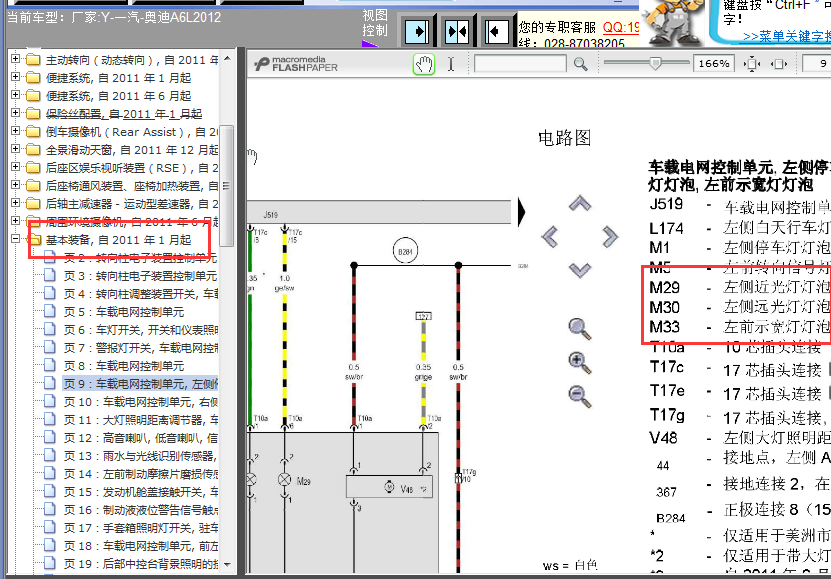
Task: Click the FlashPaper search text field
Action: (x=520, y=64)
